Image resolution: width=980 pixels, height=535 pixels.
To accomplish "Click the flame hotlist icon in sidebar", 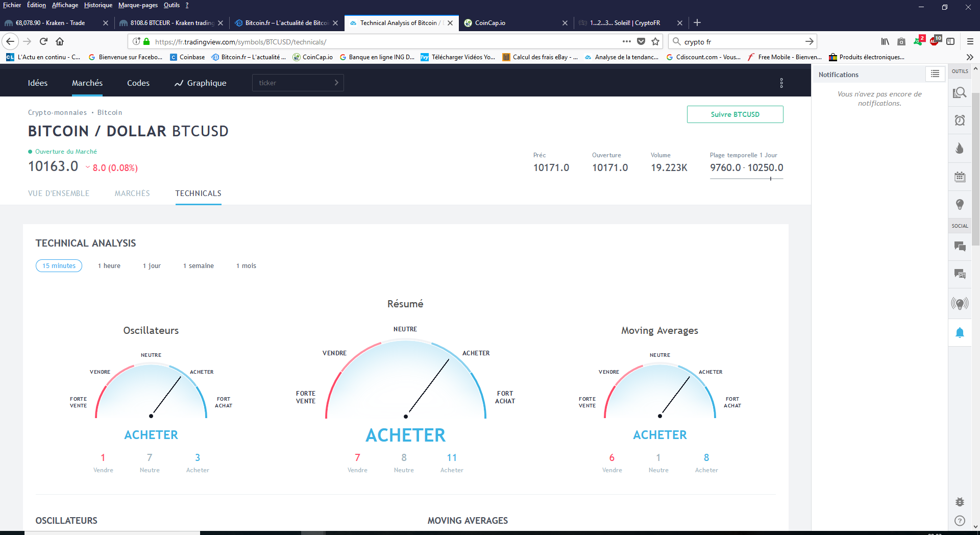I will point(960,149).
